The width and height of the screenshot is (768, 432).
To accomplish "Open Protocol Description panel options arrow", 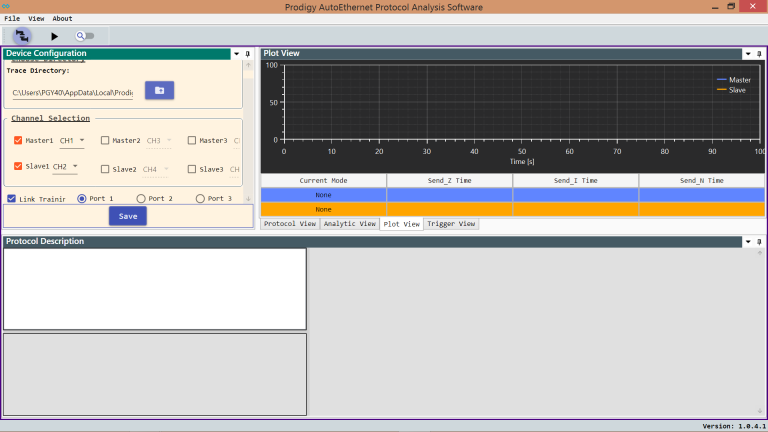I will tap(748, 241).
